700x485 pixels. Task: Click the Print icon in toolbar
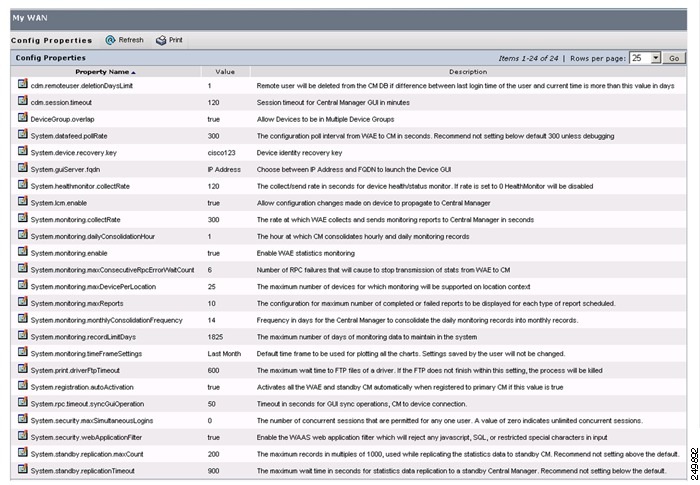point(161,40)
